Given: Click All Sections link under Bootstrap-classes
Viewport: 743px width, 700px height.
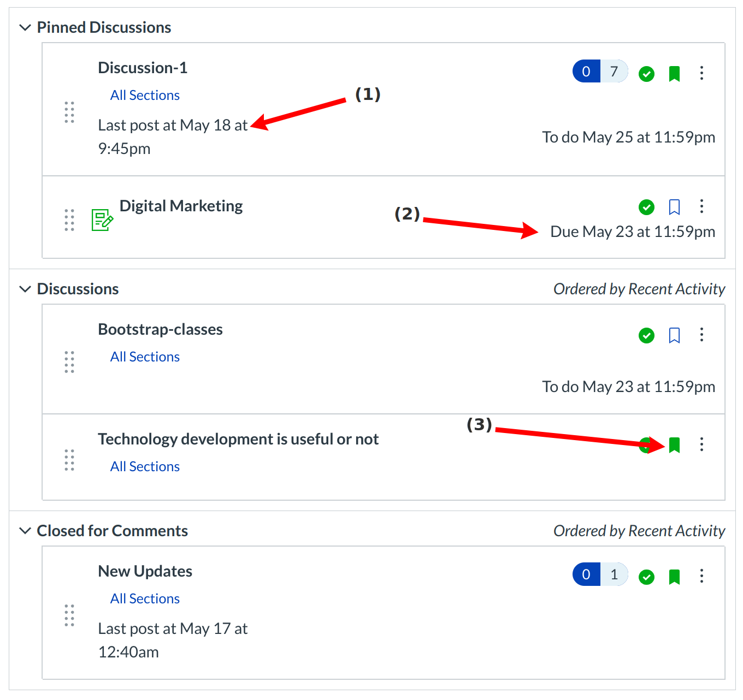Looking at the screenshot, I should 145,357.
